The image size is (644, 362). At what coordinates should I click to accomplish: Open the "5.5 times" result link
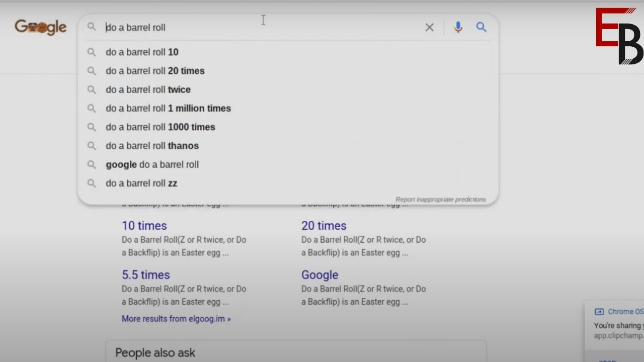click(146, 275)
